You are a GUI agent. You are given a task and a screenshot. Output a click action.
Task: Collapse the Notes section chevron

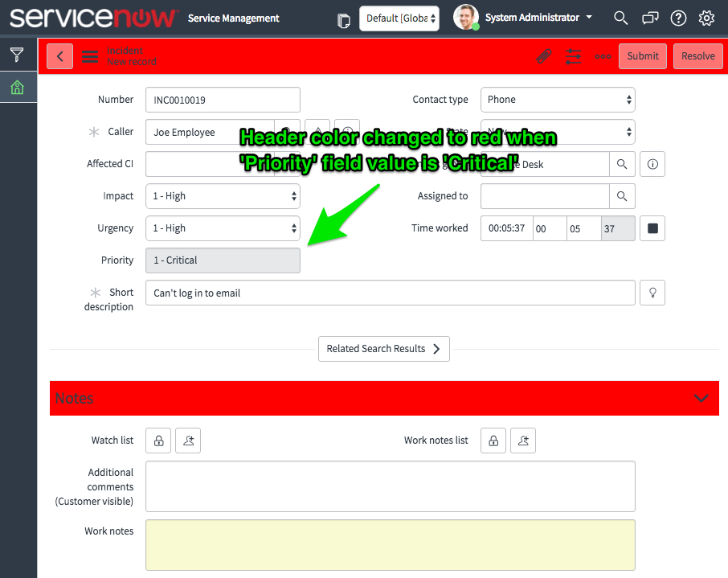701,399
